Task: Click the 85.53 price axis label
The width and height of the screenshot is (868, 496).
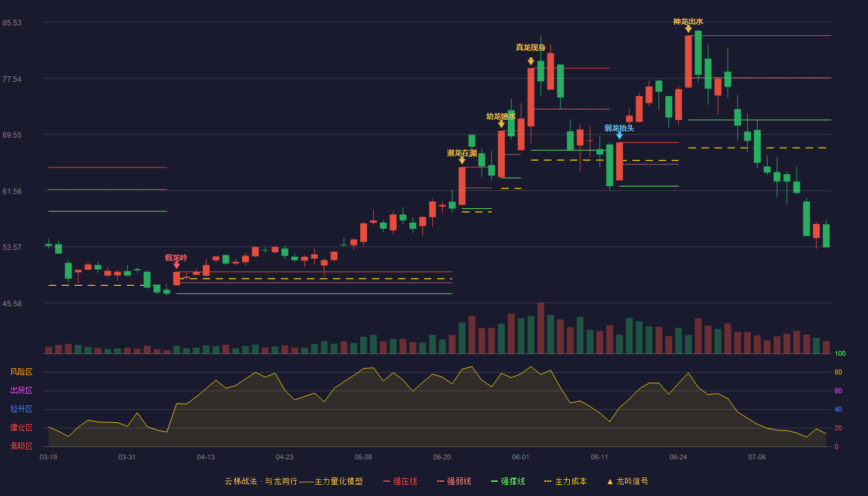Action: (x=12, y=23)
